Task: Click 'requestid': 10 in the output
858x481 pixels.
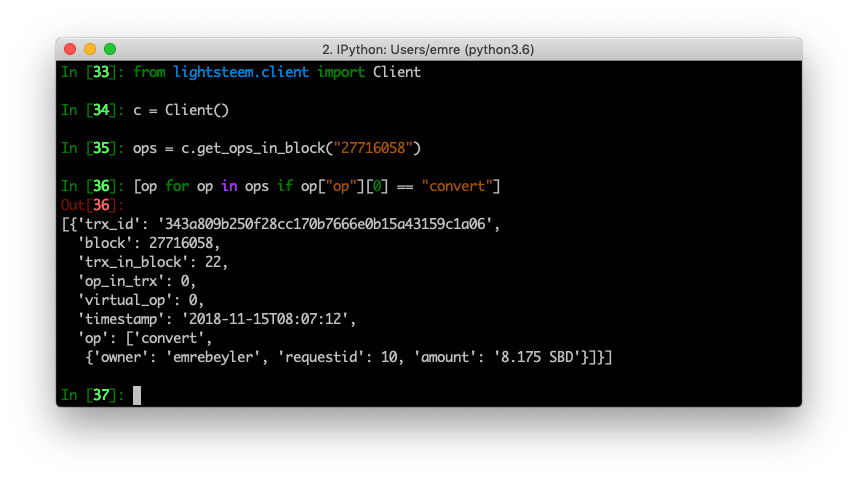Action: (337, 357)
